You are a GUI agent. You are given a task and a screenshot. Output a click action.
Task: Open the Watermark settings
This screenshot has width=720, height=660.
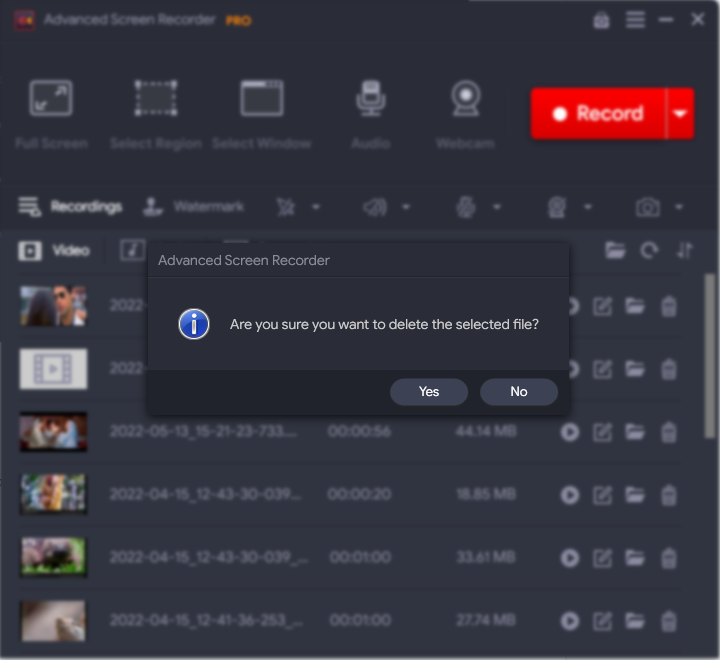194,207
